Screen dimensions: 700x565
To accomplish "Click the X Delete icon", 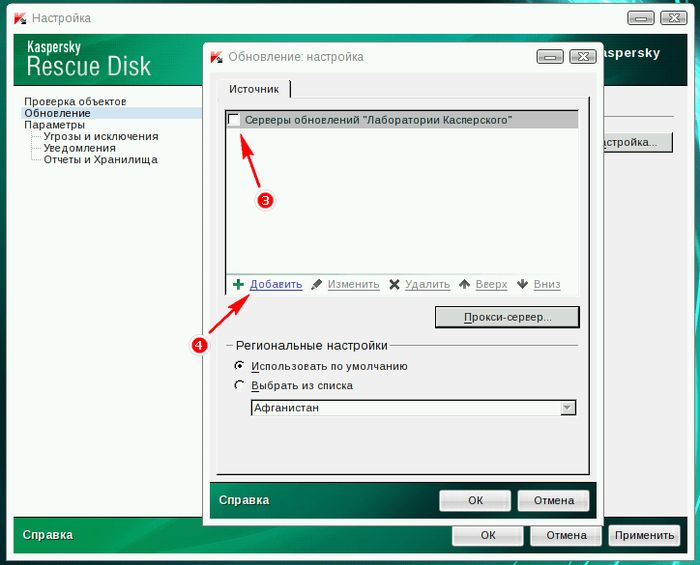I will [394, 284].
